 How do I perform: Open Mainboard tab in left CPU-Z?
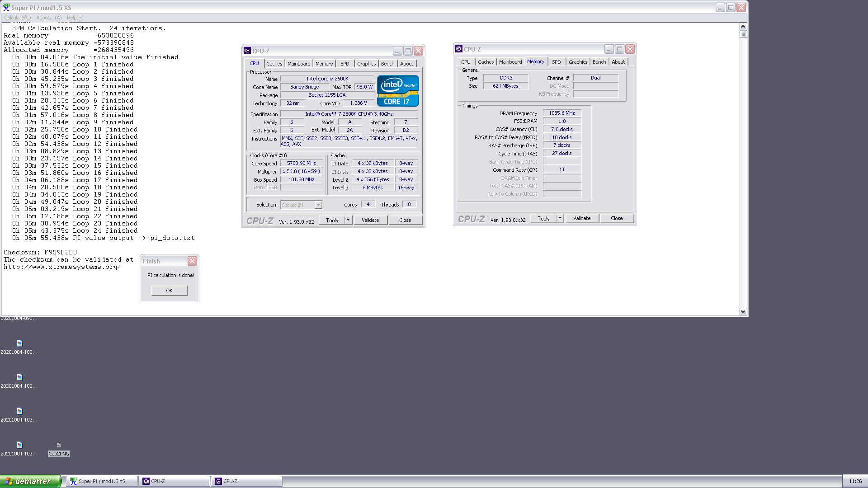299,64
